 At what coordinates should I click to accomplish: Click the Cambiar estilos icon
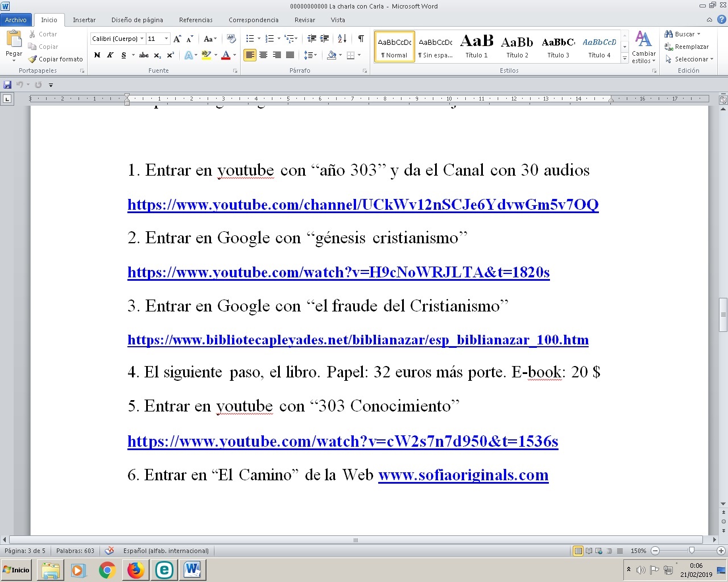tap(643, 47)
